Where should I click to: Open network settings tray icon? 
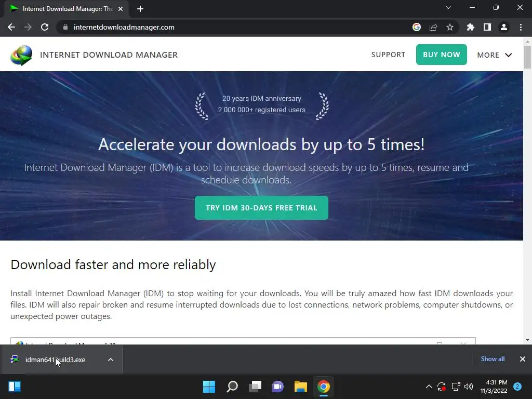pos(456,387)
